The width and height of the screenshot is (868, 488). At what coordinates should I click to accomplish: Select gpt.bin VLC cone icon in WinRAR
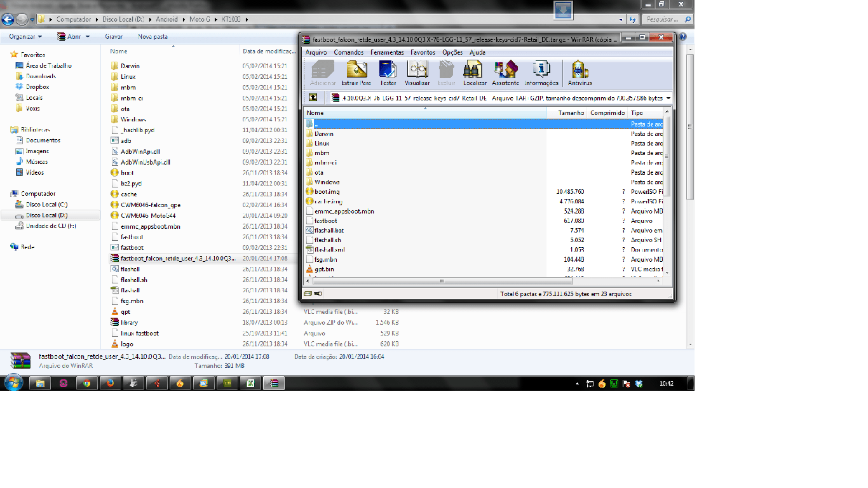click(x=309, y=269)
